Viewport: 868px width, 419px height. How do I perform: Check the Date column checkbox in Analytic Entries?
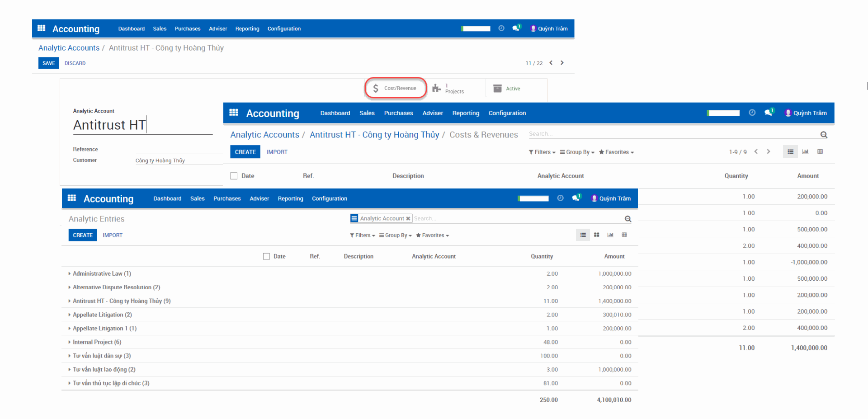[266, 256]
